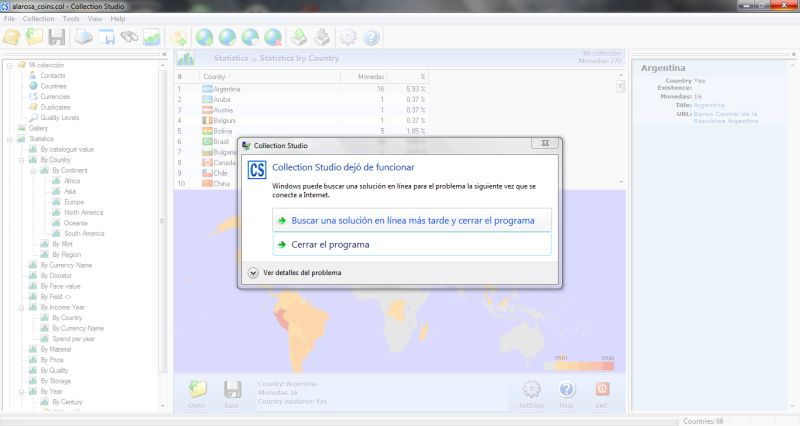Click the chart statistics toolbar icon
Screen dimensions: 800x426
point(152,37)
